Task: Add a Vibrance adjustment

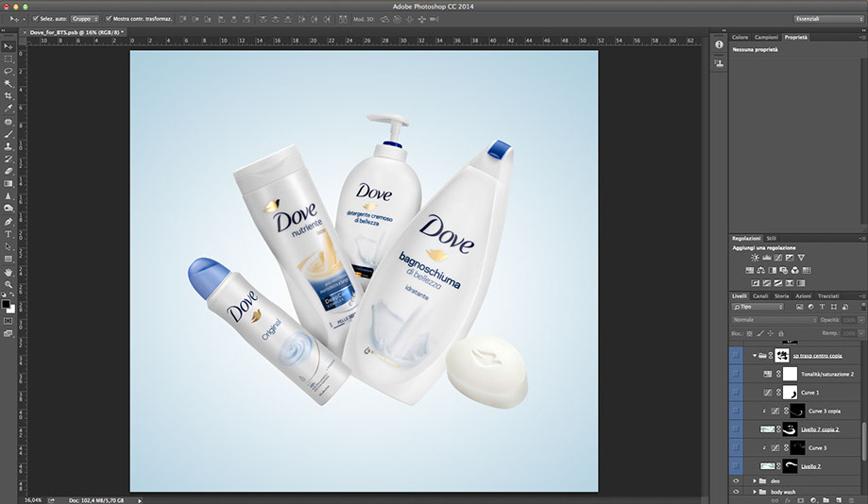Action: tap(800, 258)
